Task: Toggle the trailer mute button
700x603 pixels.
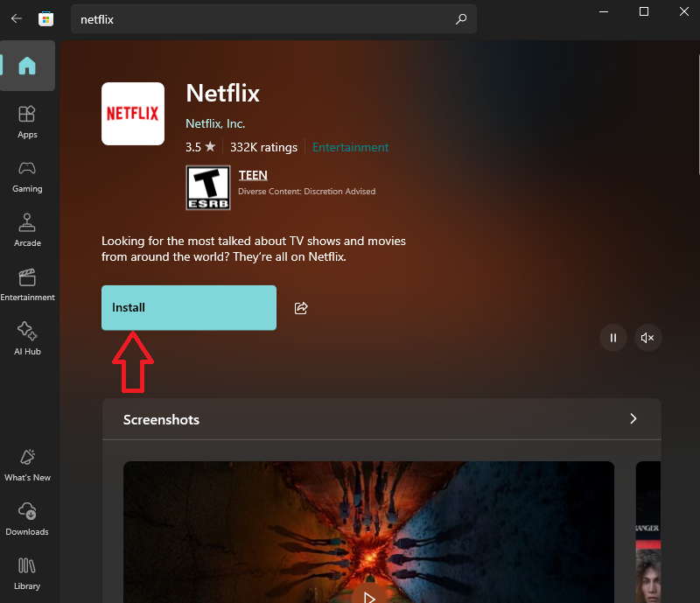Action: tap(647, 338)
